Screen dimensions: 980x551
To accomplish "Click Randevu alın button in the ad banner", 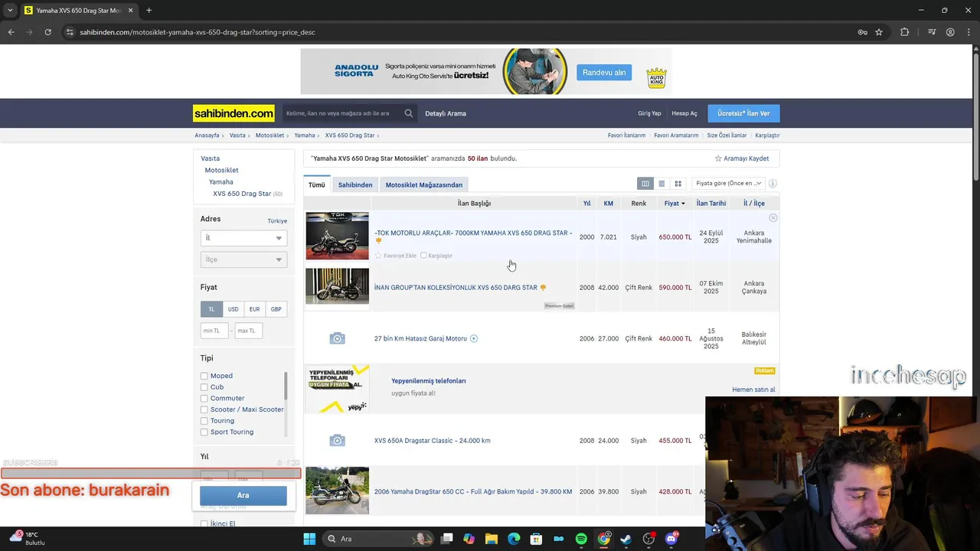I will (604, 73).
